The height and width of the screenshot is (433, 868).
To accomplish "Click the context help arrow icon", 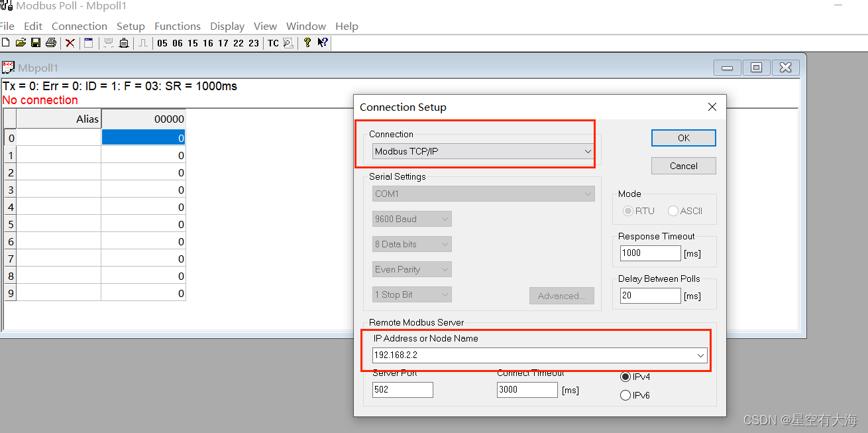I will [323, 43].
